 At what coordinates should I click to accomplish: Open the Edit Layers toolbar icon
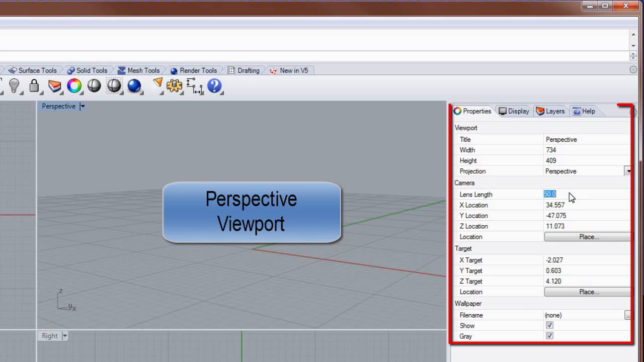tap(54, 86)
